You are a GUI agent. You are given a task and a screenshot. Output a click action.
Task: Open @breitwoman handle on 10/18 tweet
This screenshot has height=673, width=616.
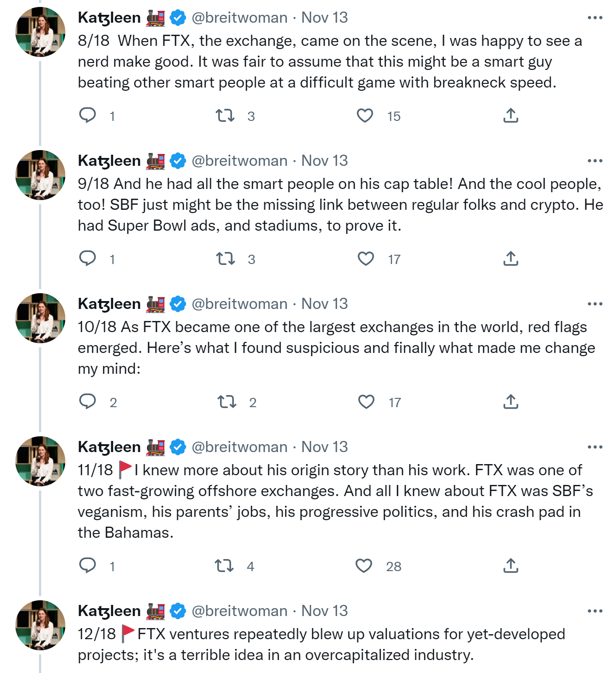click(239, 304)
